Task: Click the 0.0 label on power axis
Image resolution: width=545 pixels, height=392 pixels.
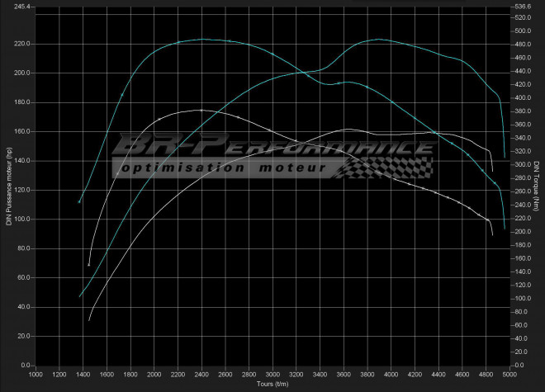Action: coord(25,366)
